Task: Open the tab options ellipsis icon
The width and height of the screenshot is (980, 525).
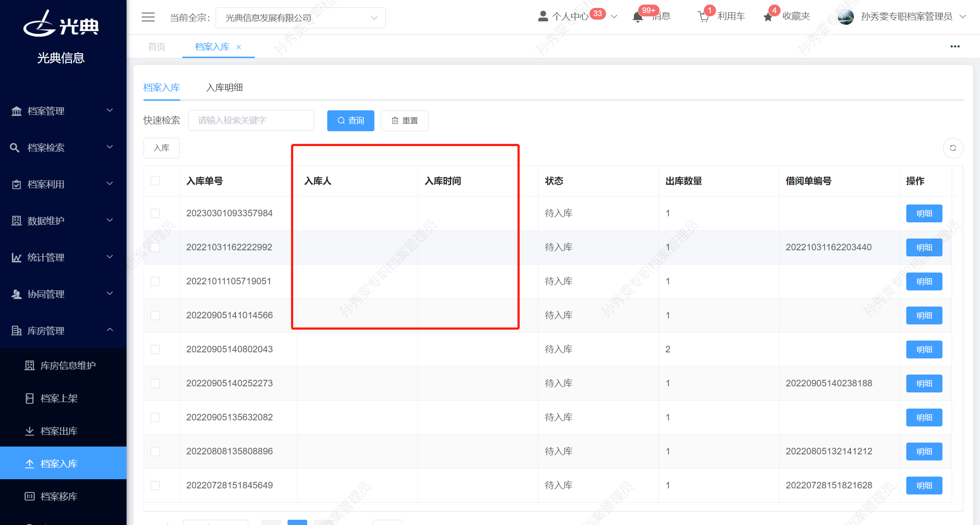Action: coord(955,47)
